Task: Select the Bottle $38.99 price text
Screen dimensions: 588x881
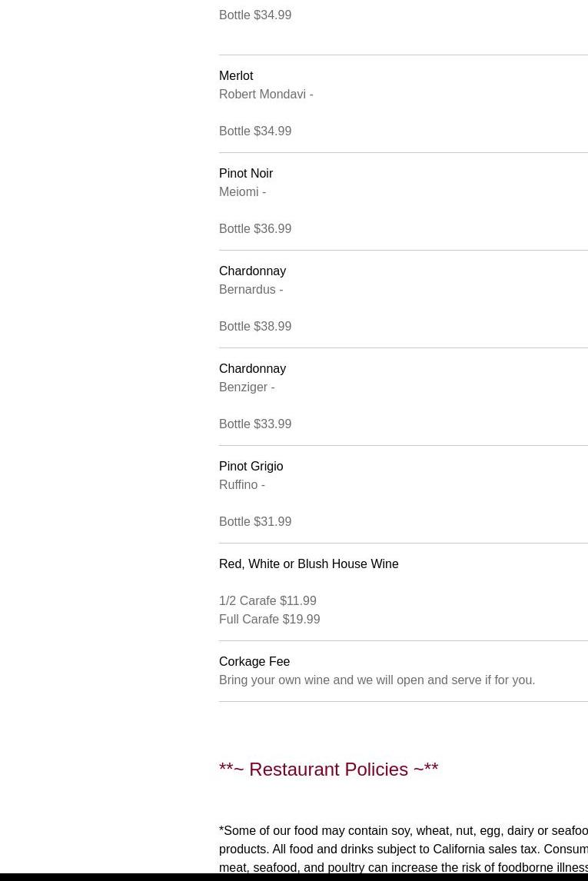Action: [255, 327]
